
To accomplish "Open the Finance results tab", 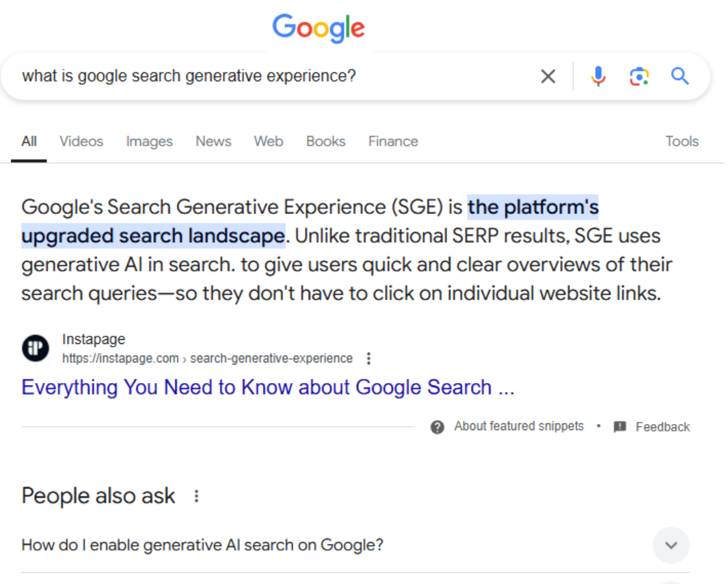I will point(393,142).
